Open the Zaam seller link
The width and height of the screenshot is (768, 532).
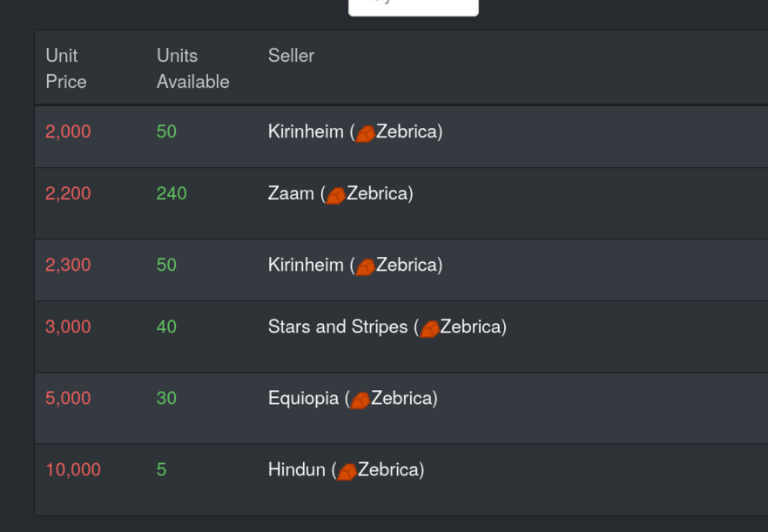[291, 193]
